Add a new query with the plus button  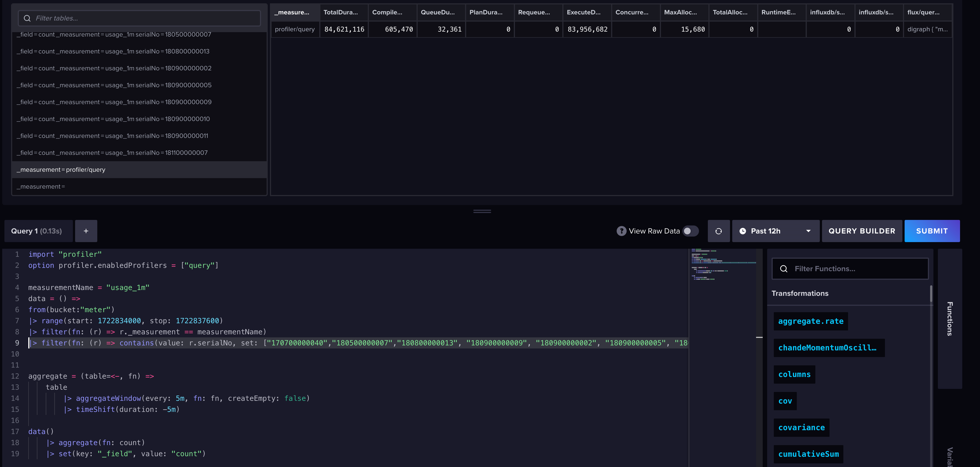pyautogui.click(x=86, y=231)
